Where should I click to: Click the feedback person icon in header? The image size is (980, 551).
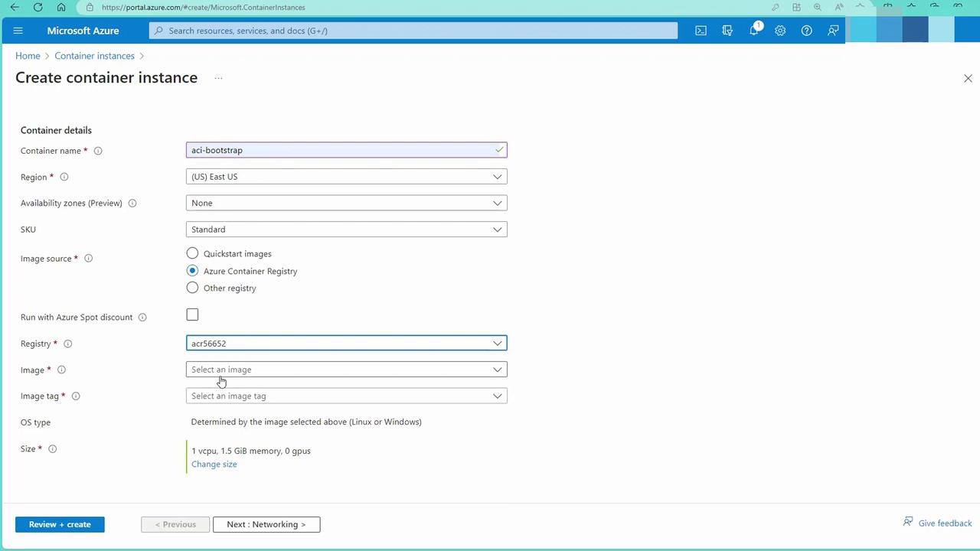coord(833,31)
